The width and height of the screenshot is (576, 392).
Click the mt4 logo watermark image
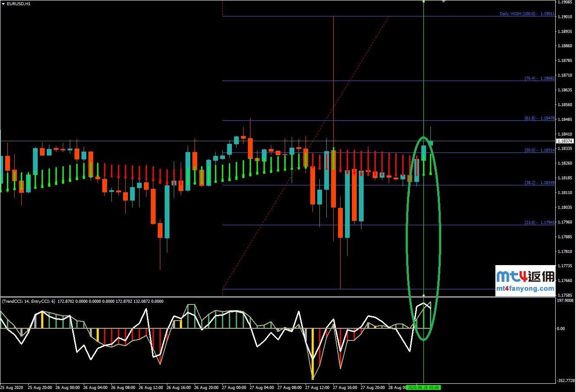point(525,276)
